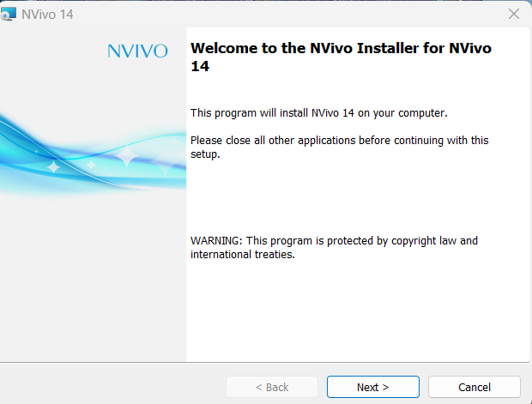This screenshot has height=404, width=532.
Task: Click the grey banner area below the wave
Action: click(93, 283)
